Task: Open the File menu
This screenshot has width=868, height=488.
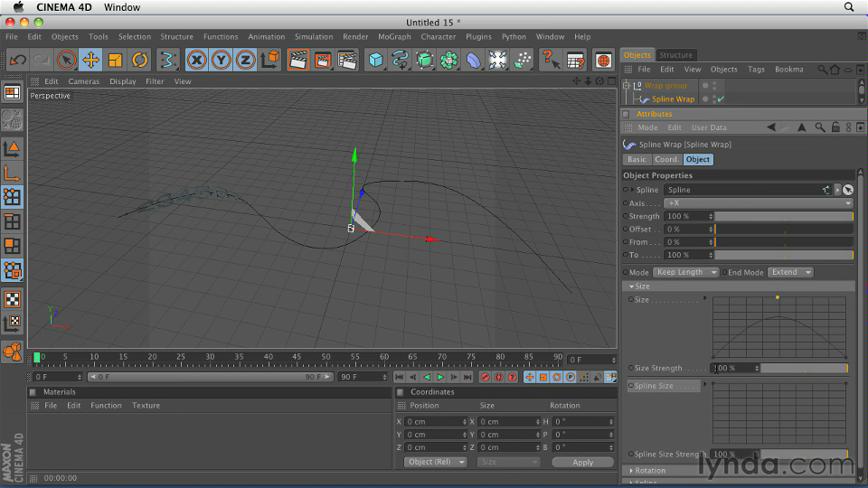Action: click(x=12, y=36)
